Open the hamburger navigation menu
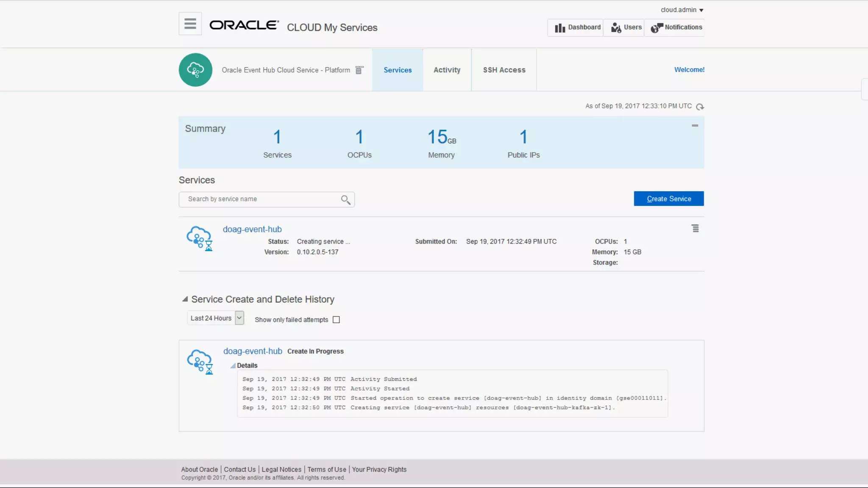Screen dimensions: 868x488 (x=190, y=24)
